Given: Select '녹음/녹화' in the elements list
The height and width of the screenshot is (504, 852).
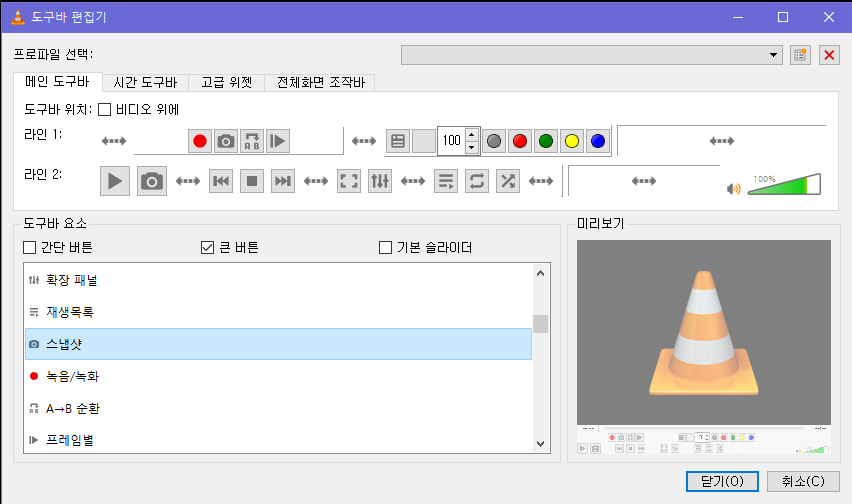Looking at the screenshot, I should point(278,376).
